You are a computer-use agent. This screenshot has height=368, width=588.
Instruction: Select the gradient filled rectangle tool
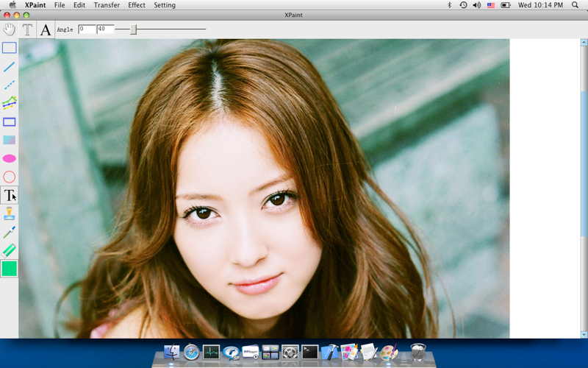10,140
